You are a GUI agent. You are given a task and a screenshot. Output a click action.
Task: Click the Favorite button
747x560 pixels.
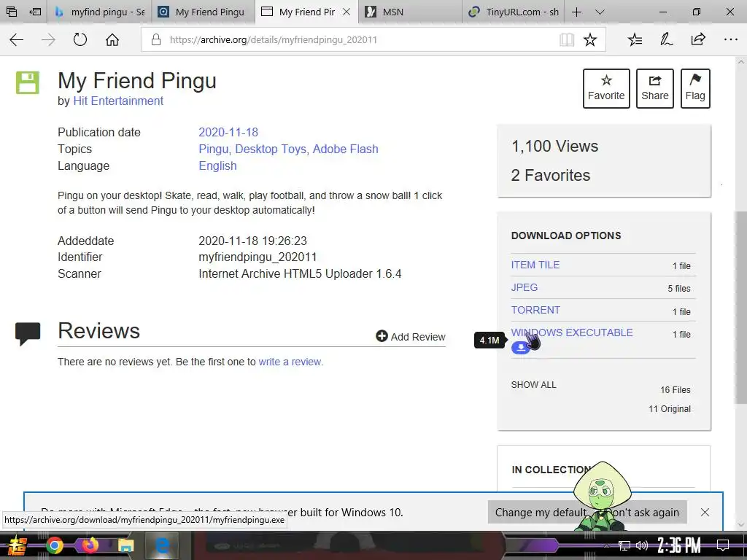pos(606,88)
